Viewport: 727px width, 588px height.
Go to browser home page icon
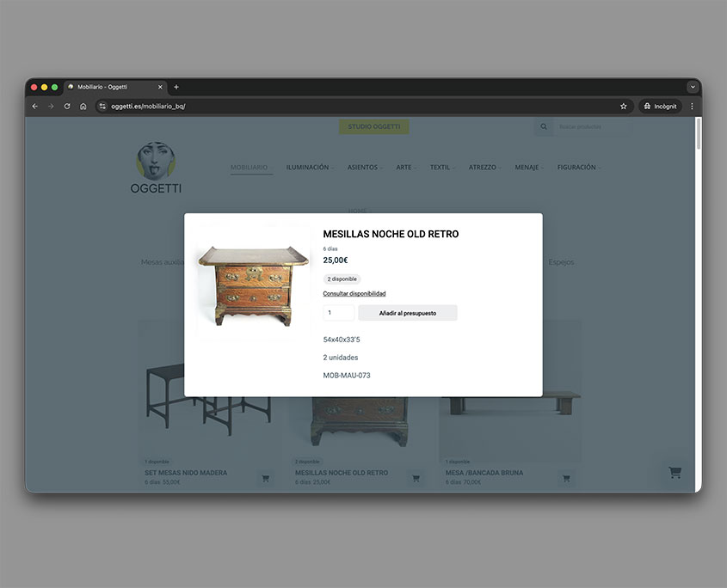83,107
